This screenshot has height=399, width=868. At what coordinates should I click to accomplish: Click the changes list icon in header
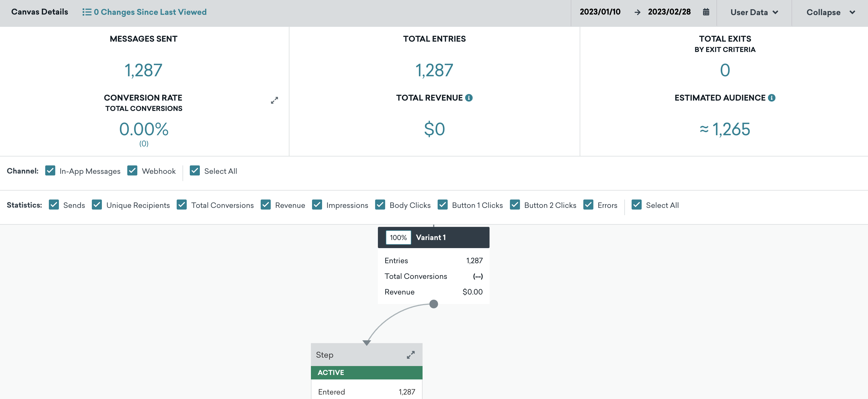[x=87, y=12]
